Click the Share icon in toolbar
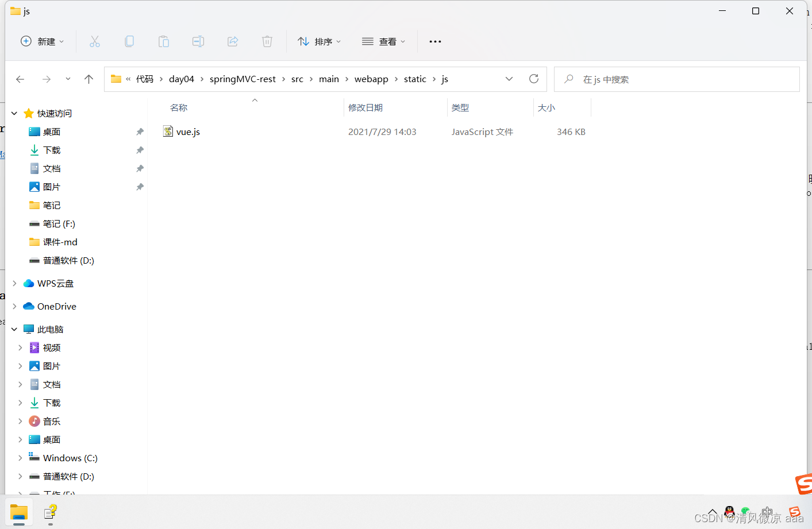Viewport: 812px width, 529px height. 233,41
